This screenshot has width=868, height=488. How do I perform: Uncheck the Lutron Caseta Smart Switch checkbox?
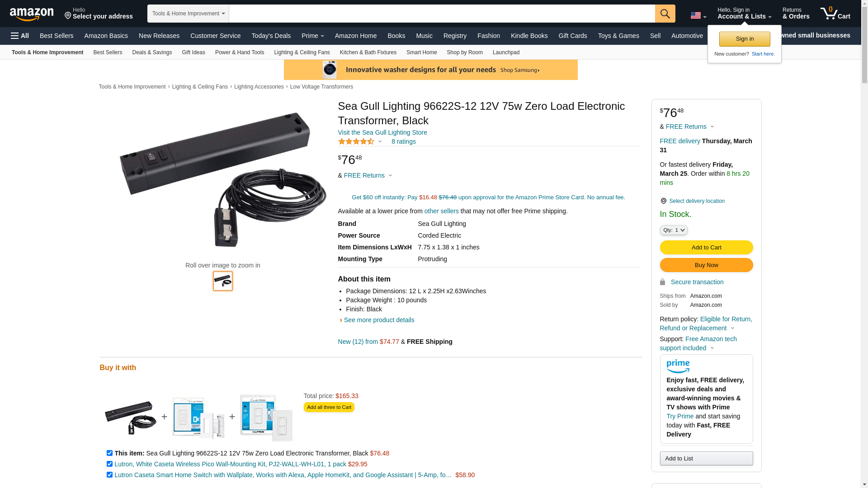point(109,475)
